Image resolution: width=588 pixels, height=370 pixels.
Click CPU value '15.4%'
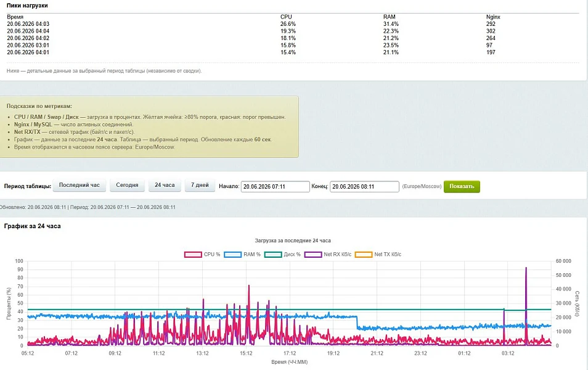(x=288, y=52)
